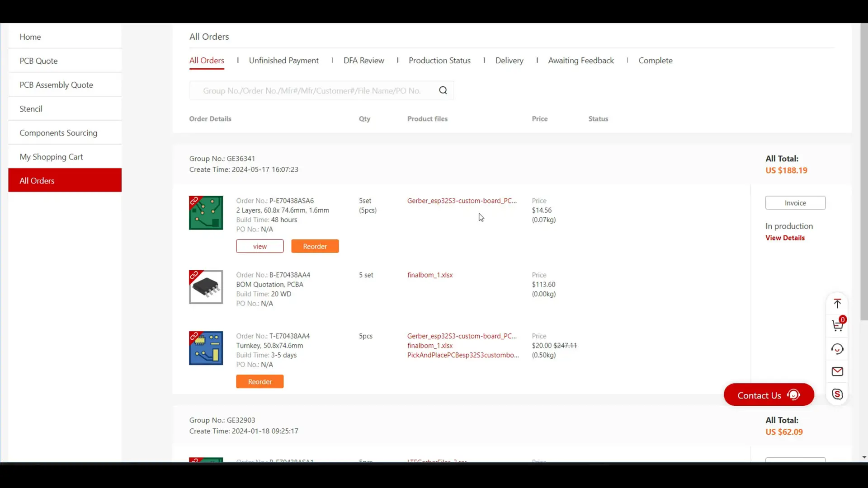This screenshot has width=868, height=488.
Task: Click the Contact Us button
Action: [769, 395]
